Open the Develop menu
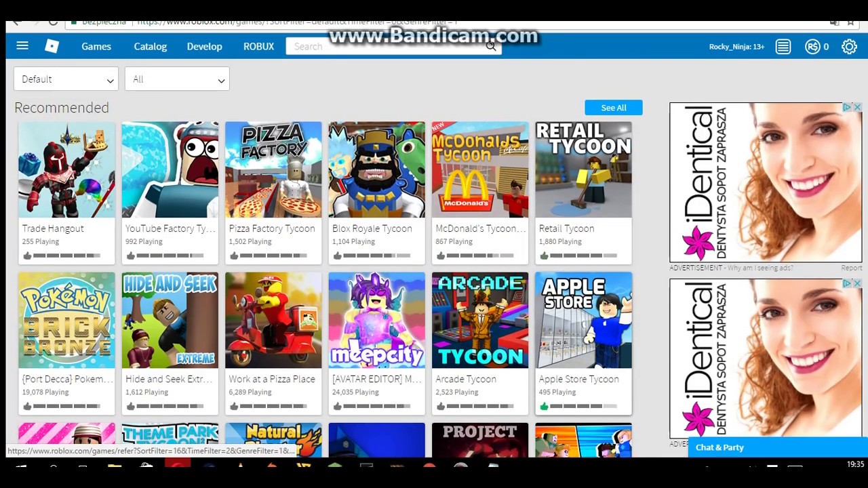The image size is (868, 488). [x=204, y=46]
